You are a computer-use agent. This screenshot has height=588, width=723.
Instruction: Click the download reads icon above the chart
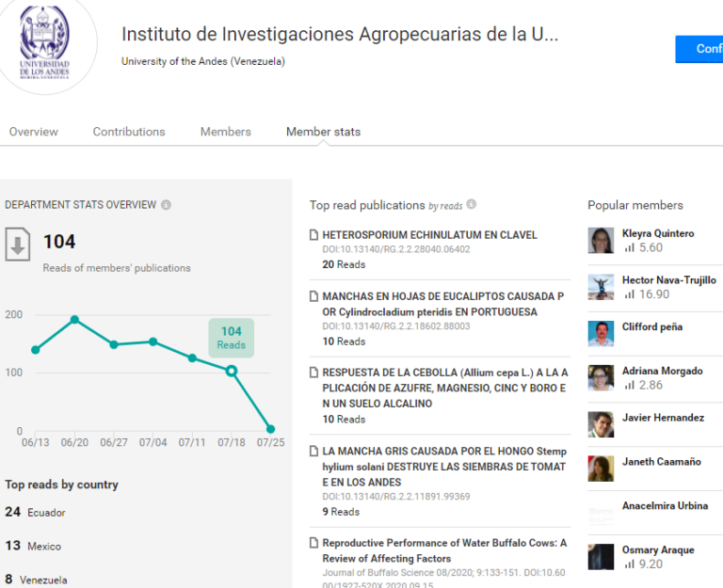coord(18,245)
